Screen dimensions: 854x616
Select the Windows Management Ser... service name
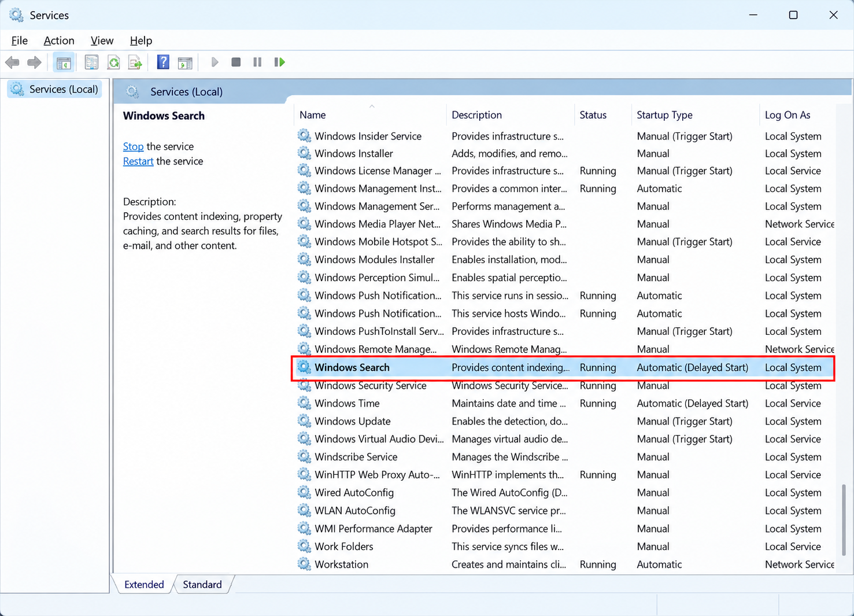377,206
